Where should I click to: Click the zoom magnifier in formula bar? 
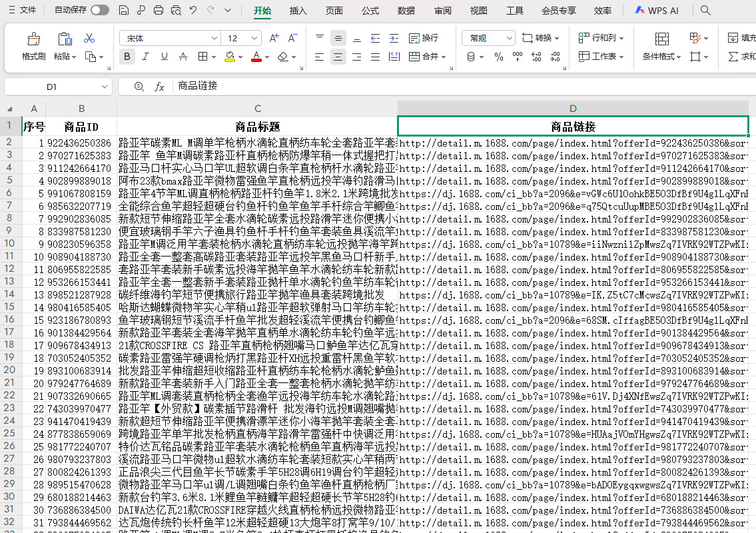pos(139,87)
